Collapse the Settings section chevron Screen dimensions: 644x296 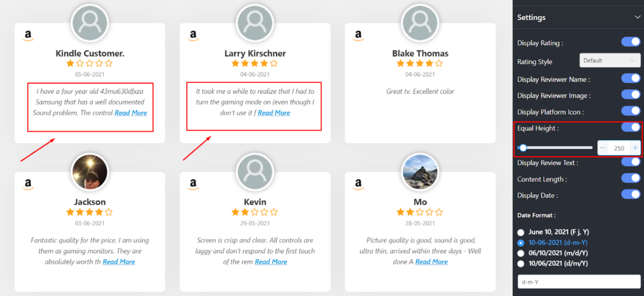coord(636,18)
